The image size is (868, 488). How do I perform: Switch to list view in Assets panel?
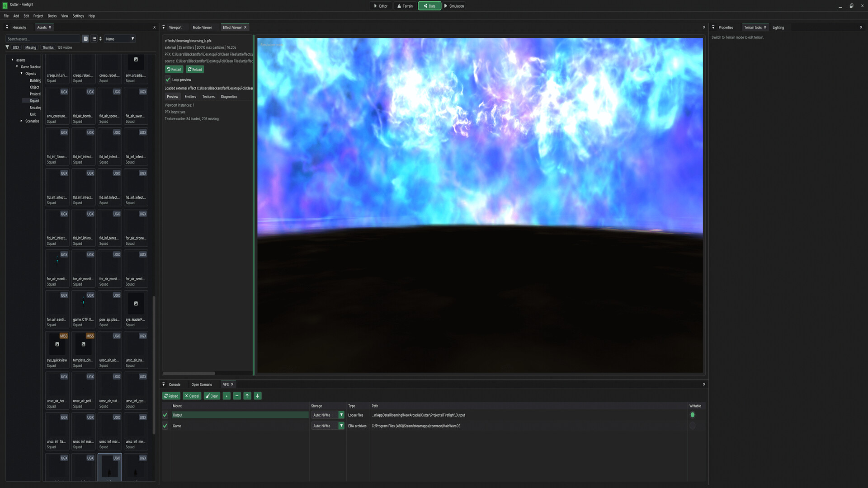pyautogui.click(x=94, y=39)
